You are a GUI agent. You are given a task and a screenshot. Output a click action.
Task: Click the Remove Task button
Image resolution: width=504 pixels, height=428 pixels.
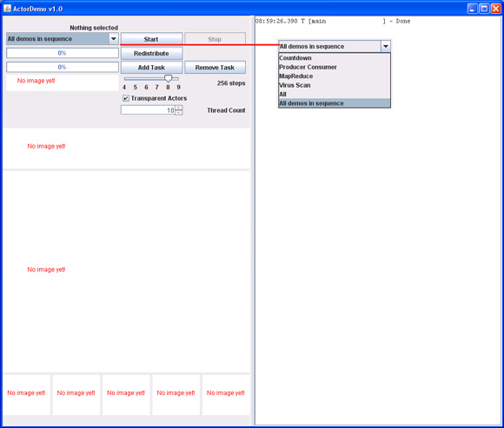pyautogui.click(x=215, y=68)
